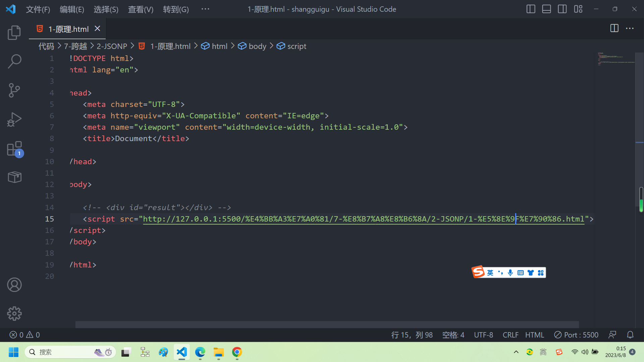Open errors and warnings status indicator
Screen dimensions: 644x362
pos(24,335)
